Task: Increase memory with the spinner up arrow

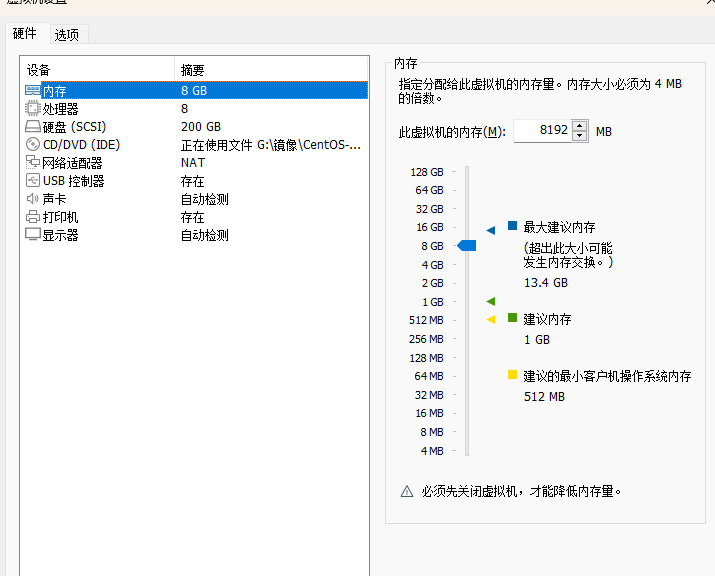Action: coord(580,125)
